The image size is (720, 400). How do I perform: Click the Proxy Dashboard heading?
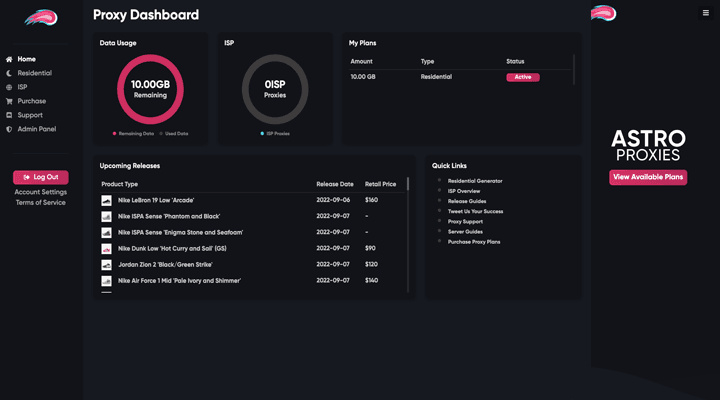(146, 15)
